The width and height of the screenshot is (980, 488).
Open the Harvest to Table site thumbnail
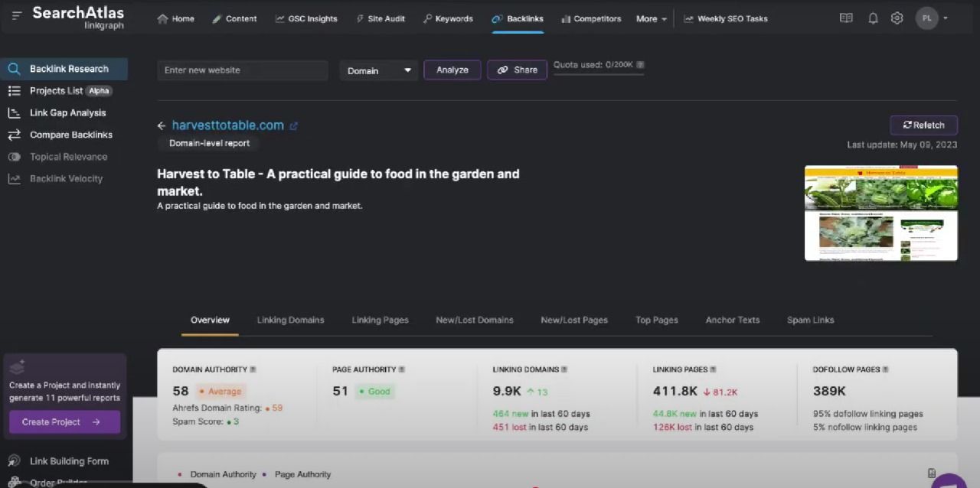point(881,213)
